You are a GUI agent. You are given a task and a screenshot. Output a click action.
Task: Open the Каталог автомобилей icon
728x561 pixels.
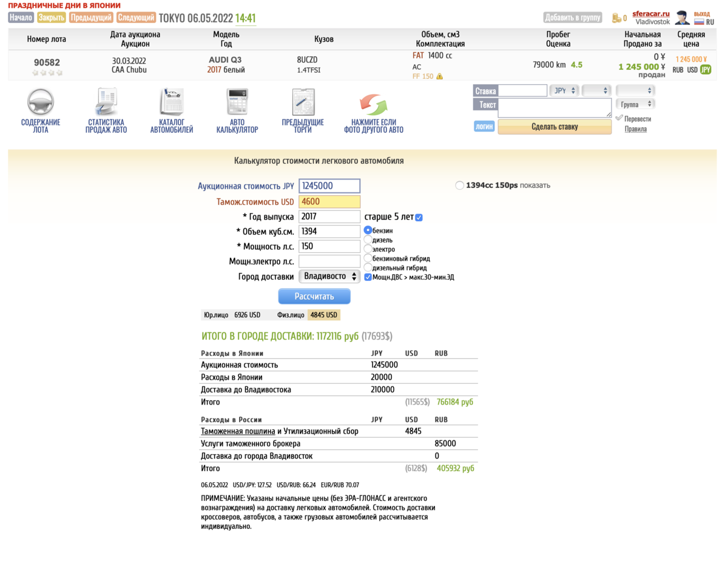pos(172,102)
